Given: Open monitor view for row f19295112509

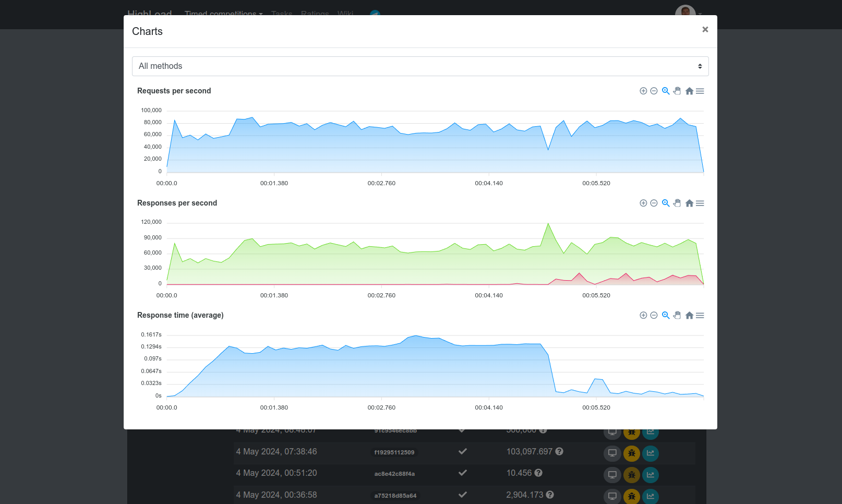Looking at the screenshot, I should tap(612, 453).
